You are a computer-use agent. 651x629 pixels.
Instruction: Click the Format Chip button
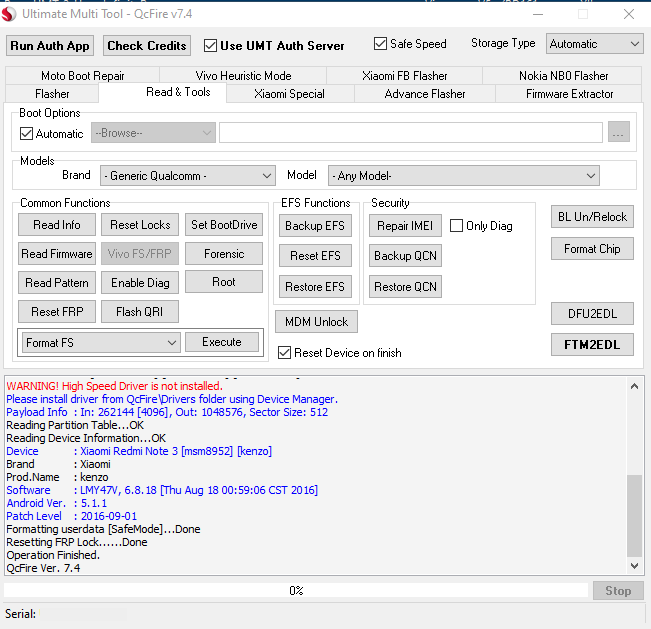tap(592, 249)
